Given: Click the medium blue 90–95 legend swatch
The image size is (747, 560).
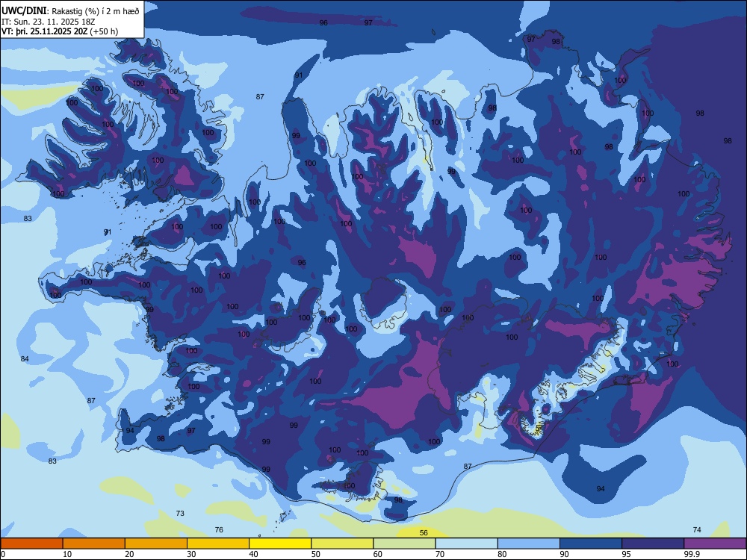Looking at the screenshot, I should tap(591, 544).
